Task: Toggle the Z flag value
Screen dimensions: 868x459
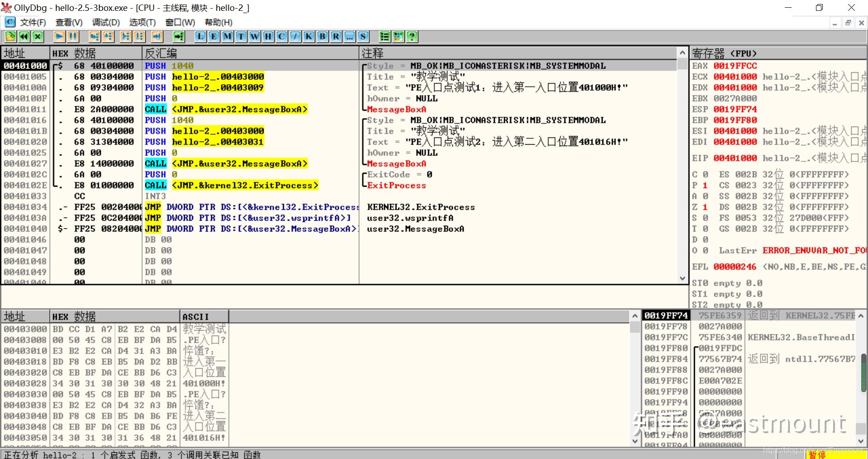Action: pyautogui.click(x=705, y=207)
